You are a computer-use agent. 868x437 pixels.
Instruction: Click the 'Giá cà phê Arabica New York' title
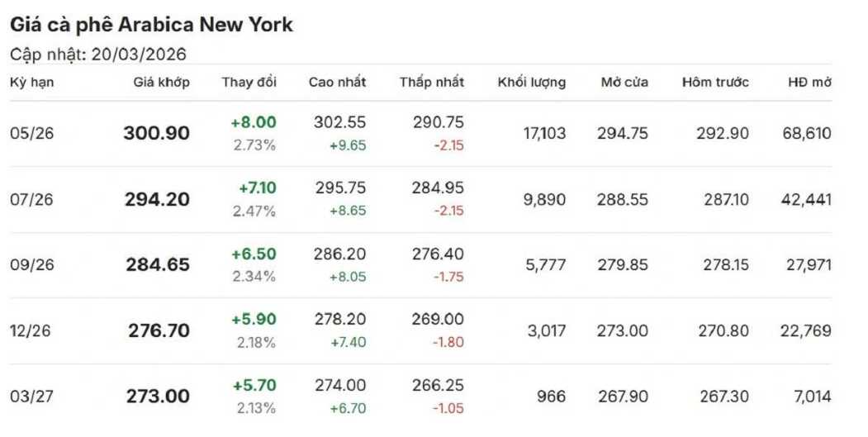(x=151, y=25)
